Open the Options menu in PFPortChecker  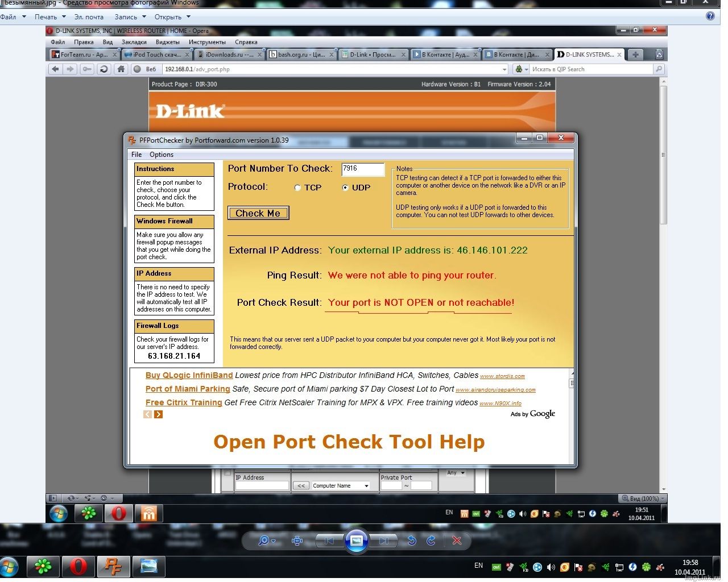tap(162, 155)
